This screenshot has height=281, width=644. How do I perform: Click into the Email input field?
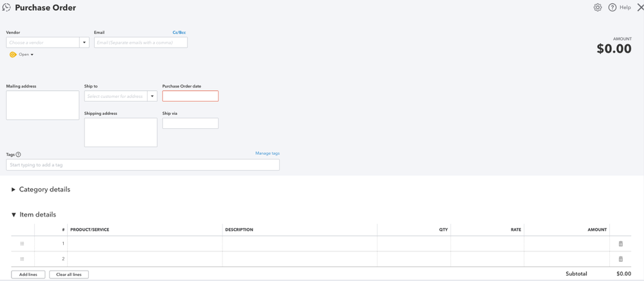(141, 43)
